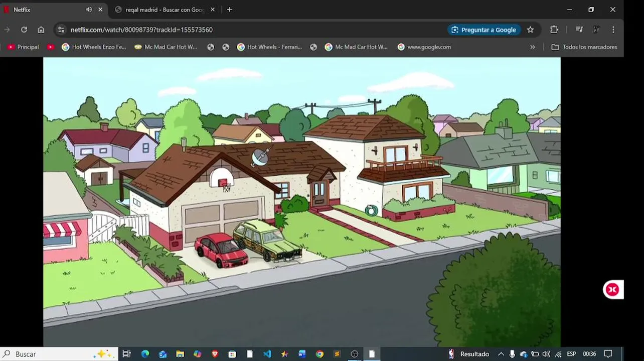The image size is (644, 361).
Task: Open Task View on the taskbar
Action: 127,354
